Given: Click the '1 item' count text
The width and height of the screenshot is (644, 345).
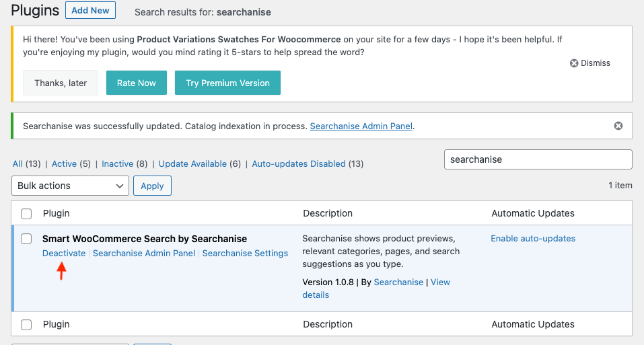Looking at the screenshot, I should pos(620,186).
